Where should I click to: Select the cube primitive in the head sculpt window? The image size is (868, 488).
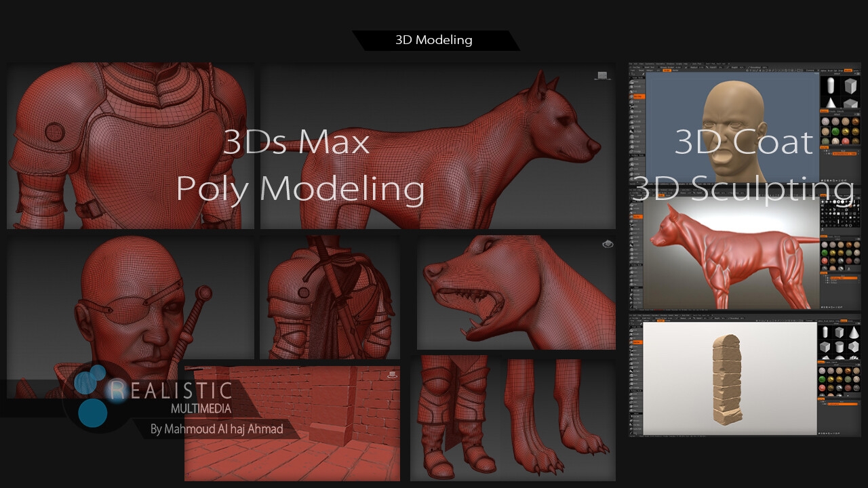coord(851,87)
